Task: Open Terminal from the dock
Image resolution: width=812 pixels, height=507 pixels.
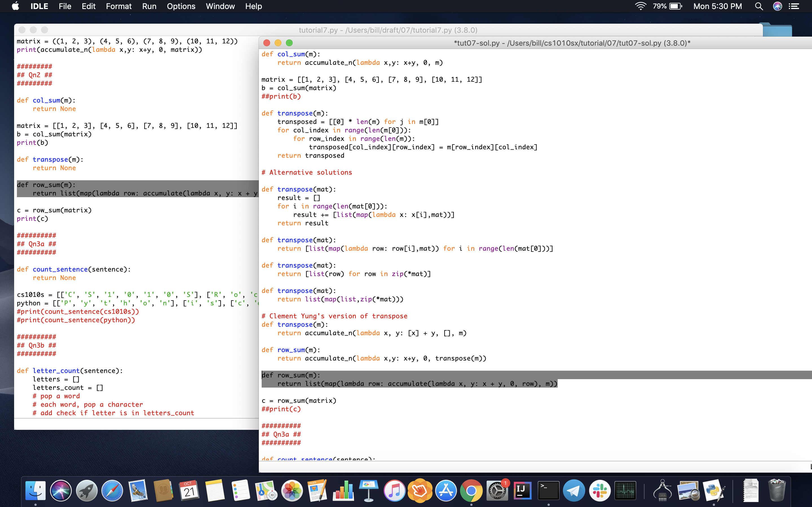Action: [x=548, y=491]
